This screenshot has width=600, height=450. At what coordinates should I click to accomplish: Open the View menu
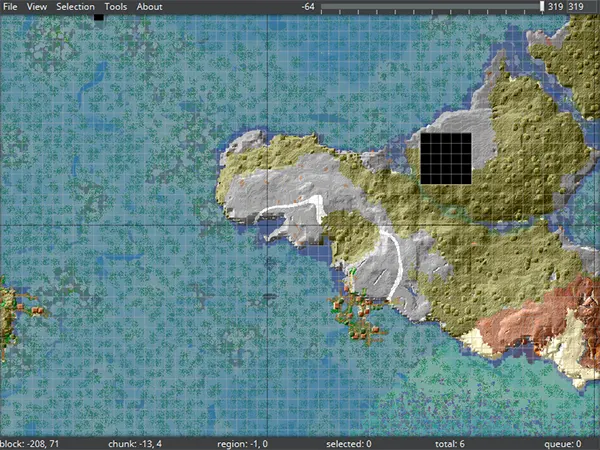(36, 7)
